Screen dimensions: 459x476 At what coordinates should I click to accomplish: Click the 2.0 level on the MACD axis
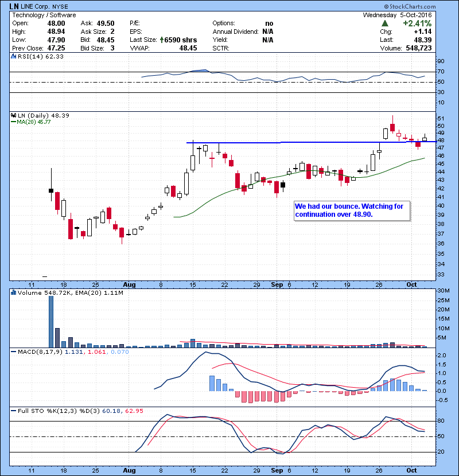click(x=442, y=355)
